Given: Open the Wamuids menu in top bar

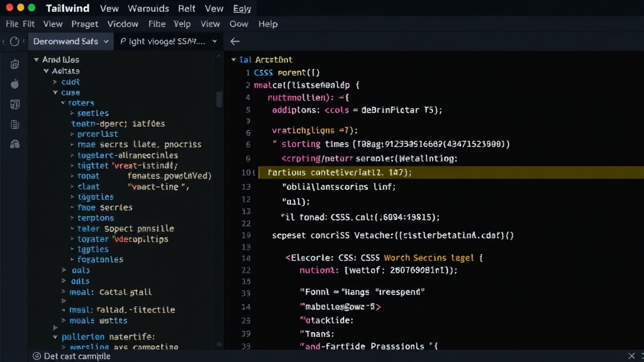Looking at the screenshot, I should (148, 8).
